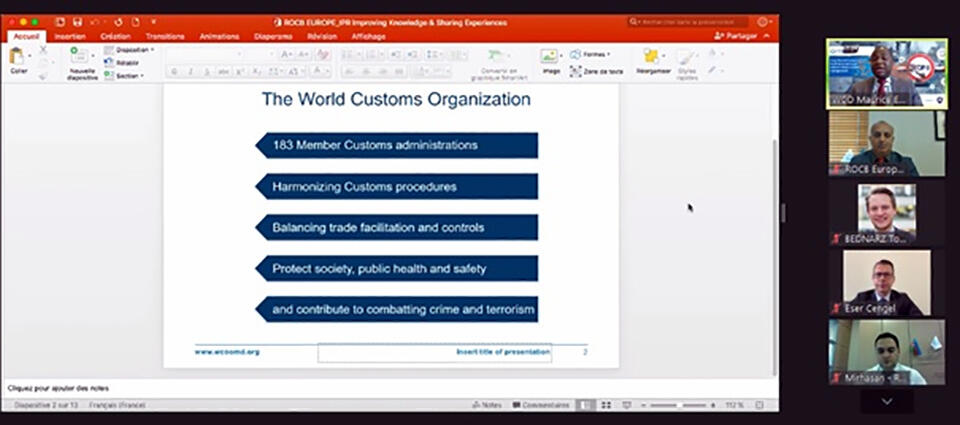Switch to the Affichage tab
Image resolution: width=960 pixels, height=425 pixels.
tap(369, 37)
